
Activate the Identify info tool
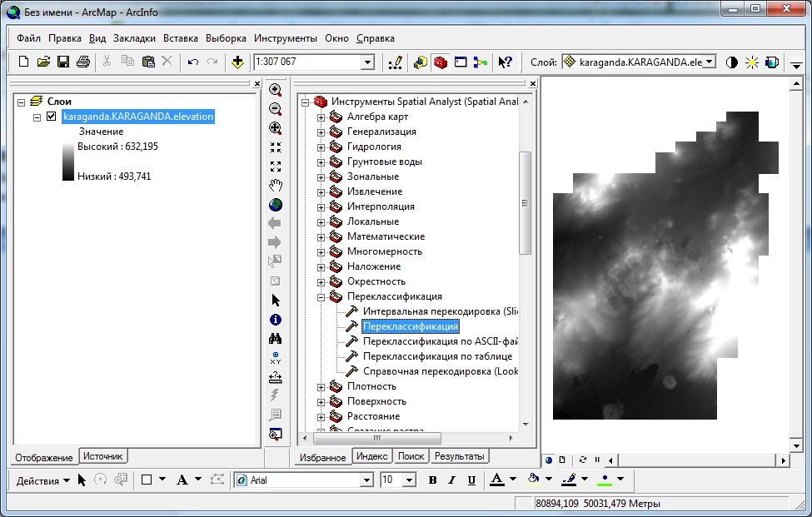276,320
